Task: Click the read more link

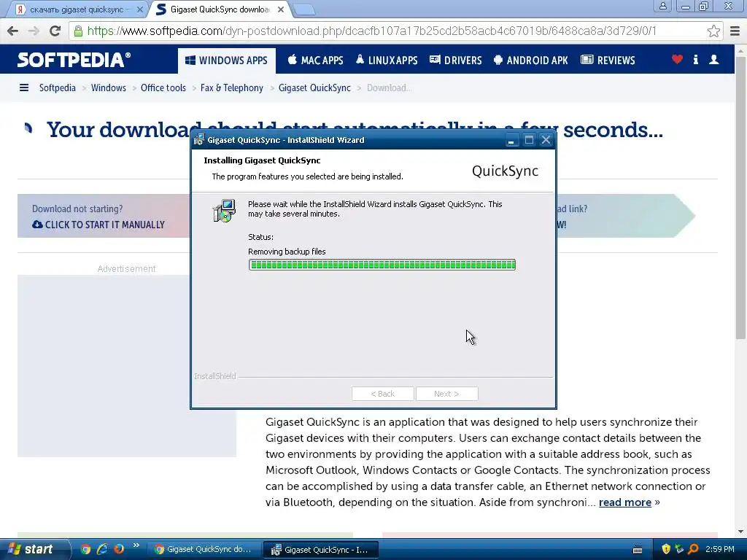Action: click(624, 502)
